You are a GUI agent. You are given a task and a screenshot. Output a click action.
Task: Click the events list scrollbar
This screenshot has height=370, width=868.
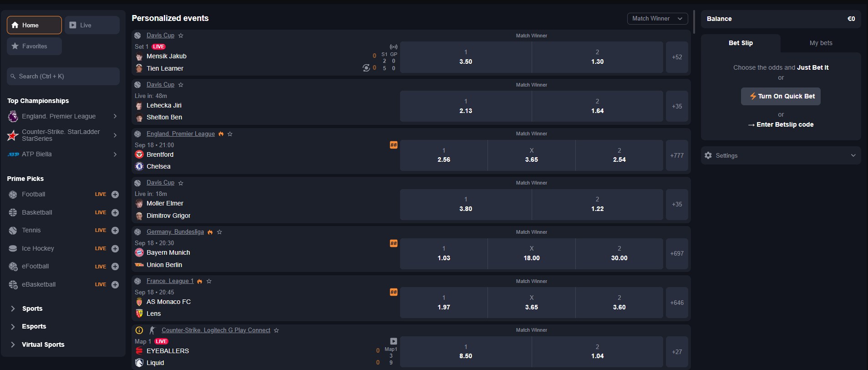pyautogui.click(x=694, y=22)
